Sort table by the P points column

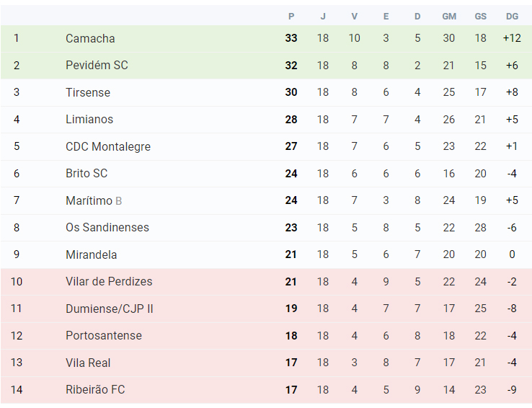291,17
